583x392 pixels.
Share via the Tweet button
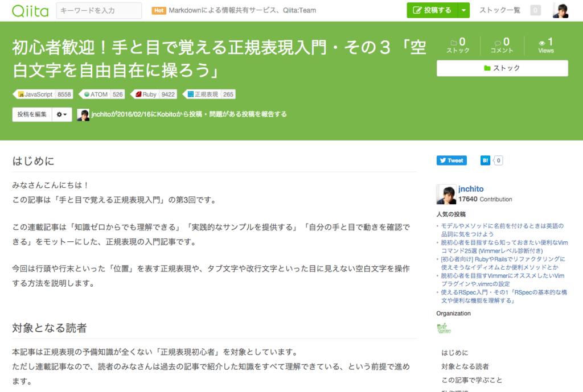click(451, 160)
